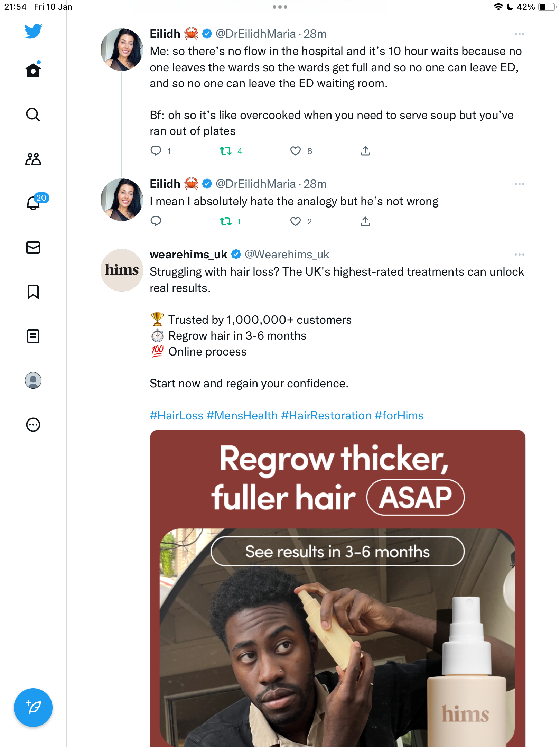This screenshot has width=560, height=747.
Task: Open the more options menu on the first Eilidh tweet
Action: tap(519, 34)
